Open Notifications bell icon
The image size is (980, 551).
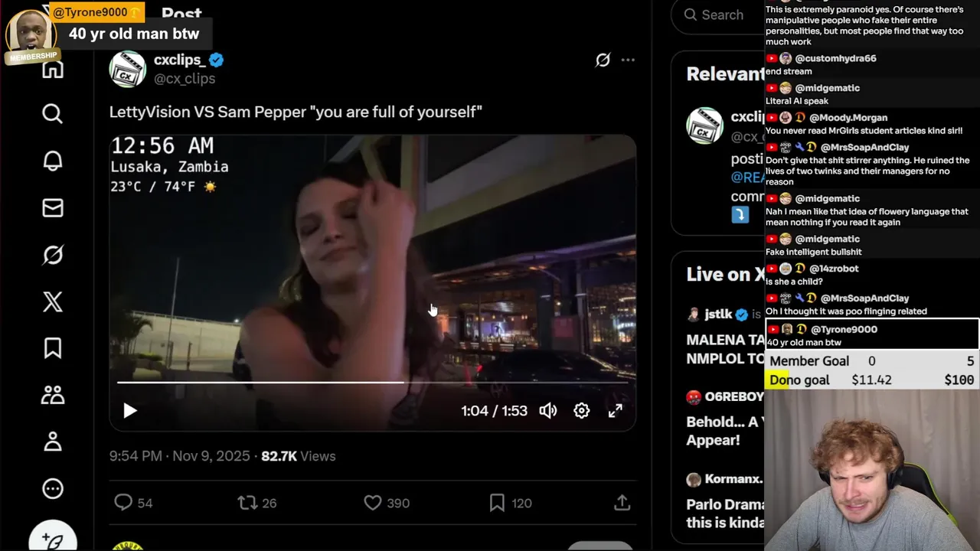[x=52, y=161]
